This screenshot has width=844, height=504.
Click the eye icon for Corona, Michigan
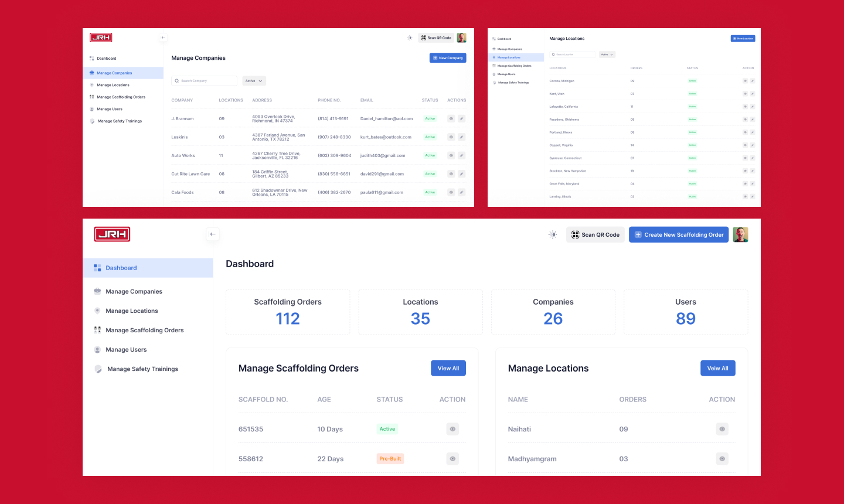coord(745,81)
